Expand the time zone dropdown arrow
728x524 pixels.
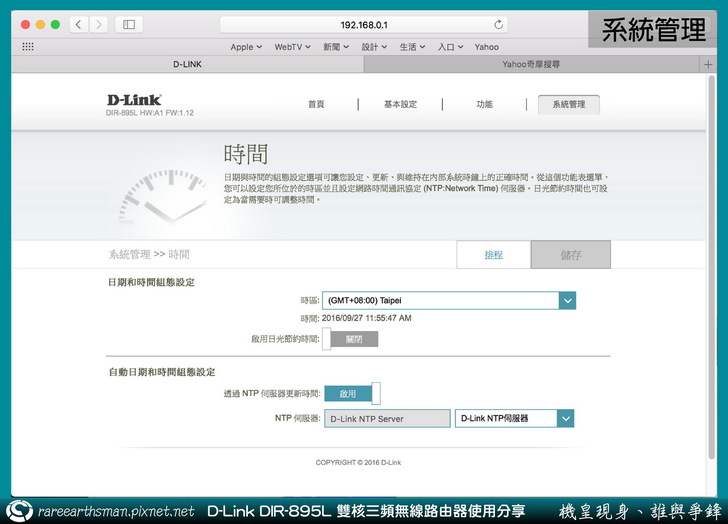point(567,300)
